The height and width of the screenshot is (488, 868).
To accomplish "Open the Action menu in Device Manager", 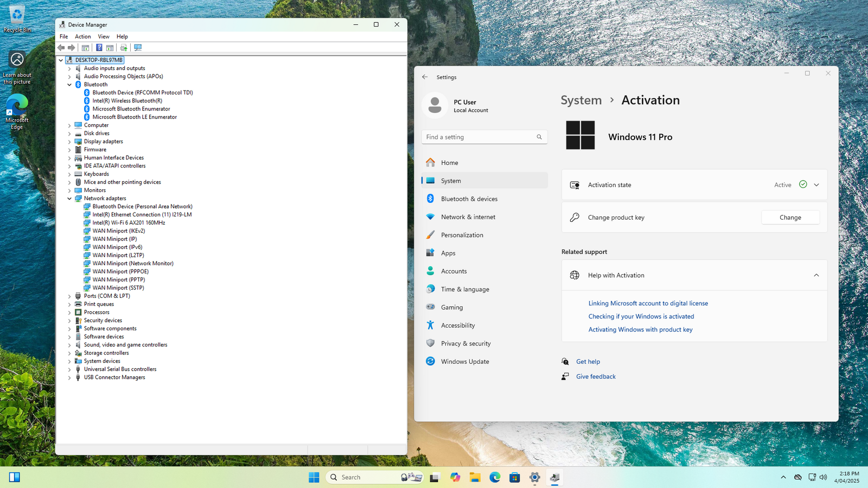I will point(83,37).
